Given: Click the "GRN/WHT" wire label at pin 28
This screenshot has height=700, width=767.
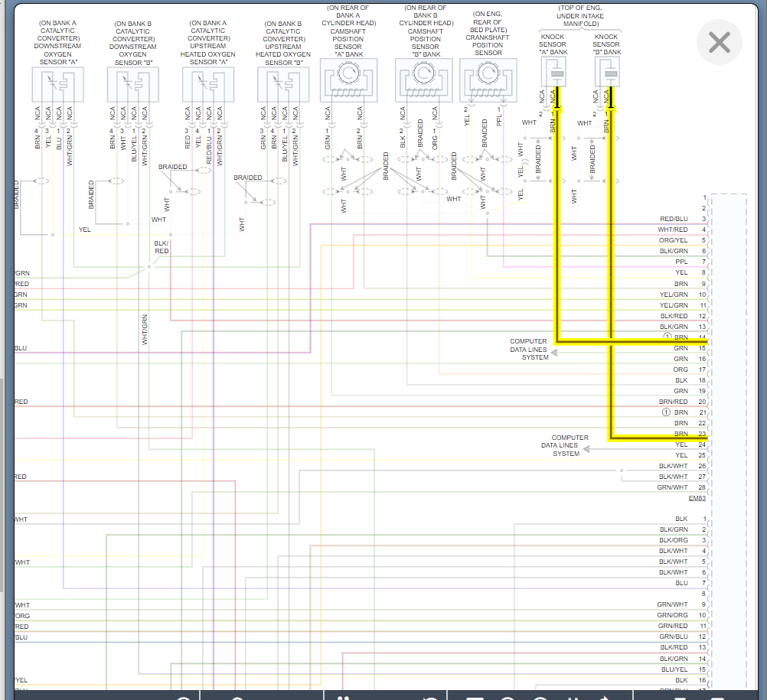Looking at the screenshot, I should click(672, 487).
